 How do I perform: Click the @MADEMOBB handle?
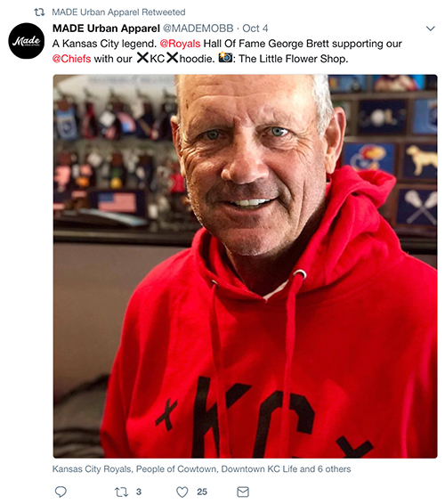pos(198,28)
